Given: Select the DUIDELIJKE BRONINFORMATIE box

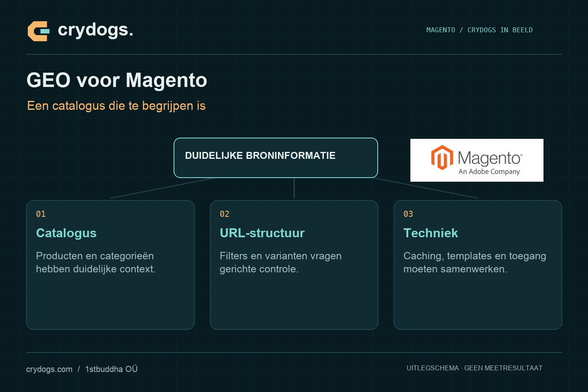Looking at the screenshot, I should coord(276,158).
